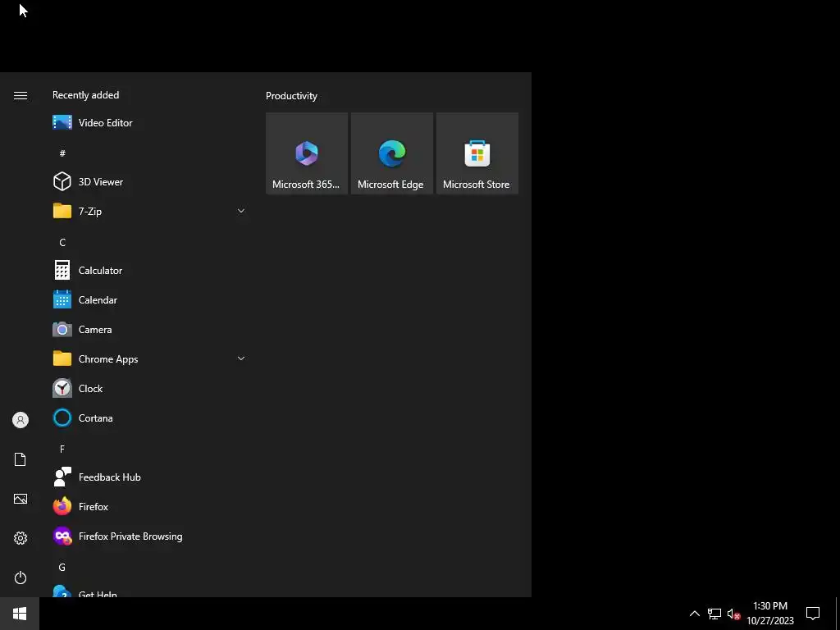Expand the Start hamburger menu
Screen dimensions: 840x630
tap(21, 95)
